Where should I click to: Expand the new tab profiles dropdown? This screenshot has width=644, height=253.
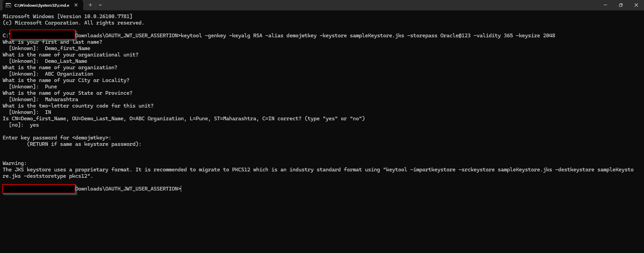[x=100, y=5]
